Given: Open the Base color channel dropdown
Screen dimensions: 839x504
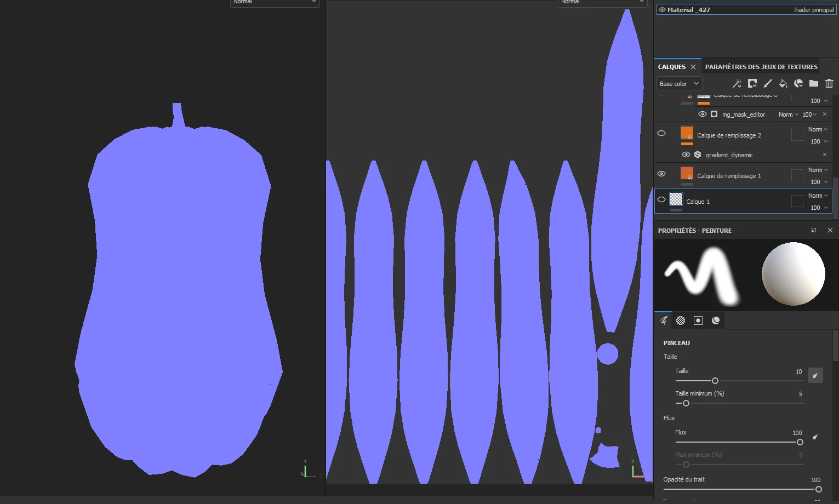Looking at the screenshot, I should pyautogui.click(x=679, y=83).
